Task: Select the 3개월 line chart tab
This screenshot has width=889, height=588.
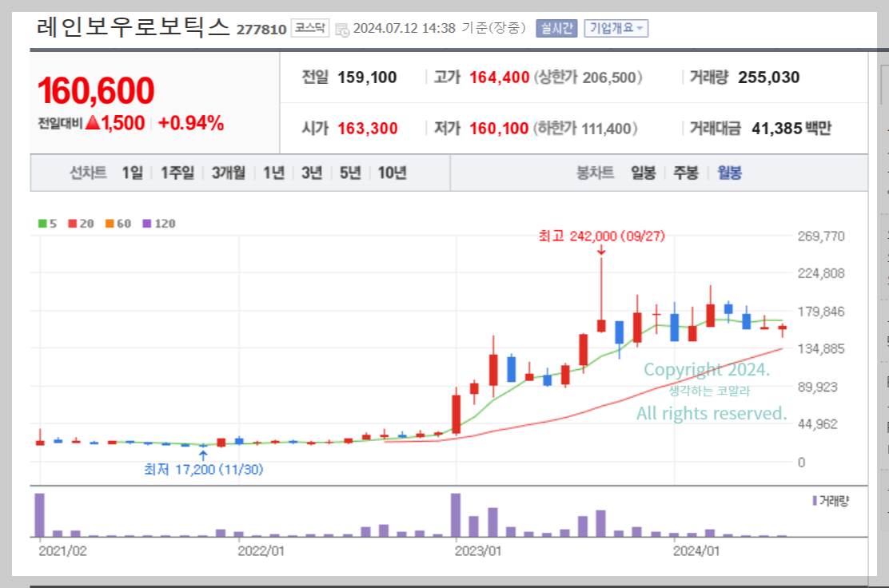Action: click(229, 173)
